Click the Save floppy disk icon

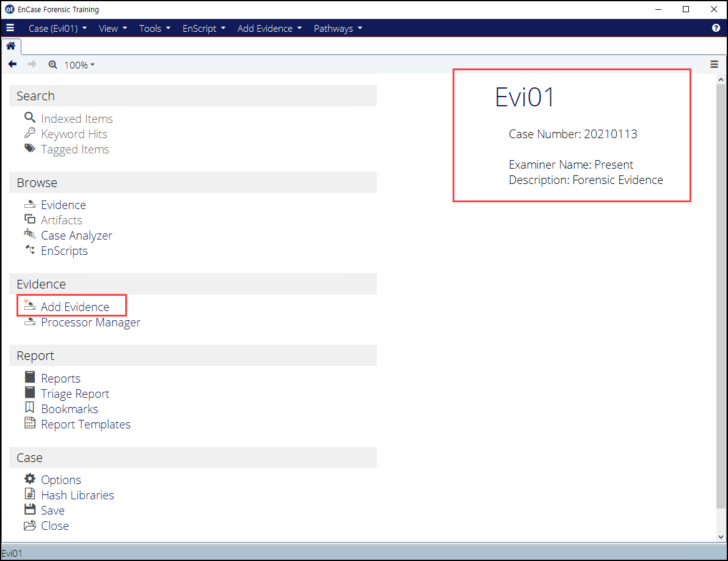(x=30, y=509)
